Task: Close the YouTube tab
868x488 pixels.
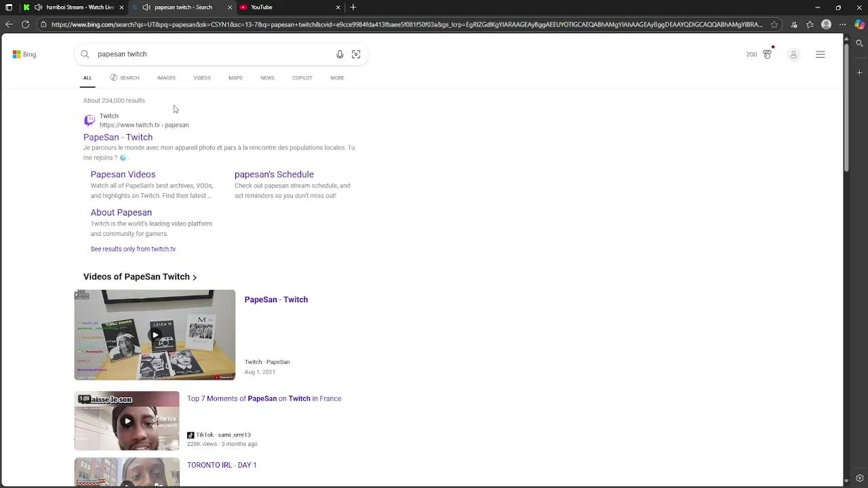Action: coord(338,7)
